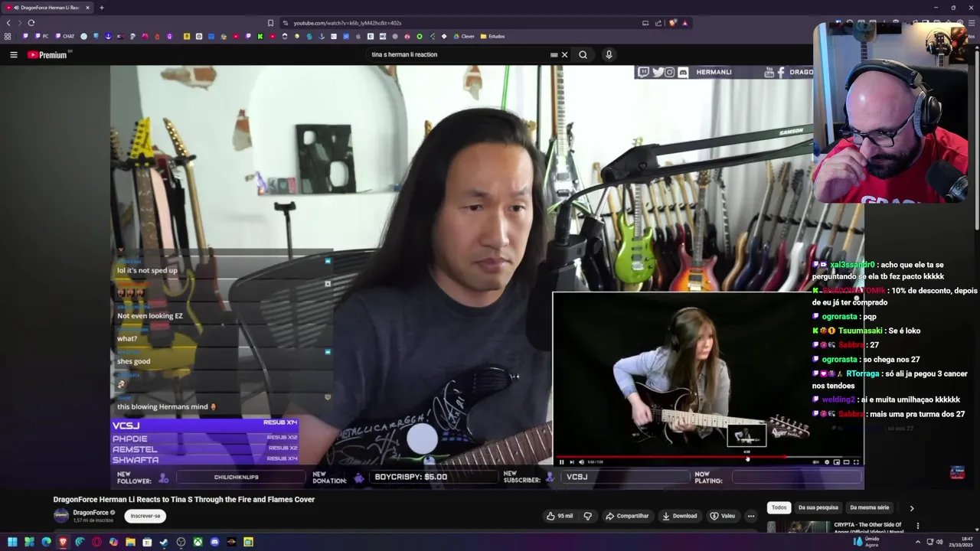Image resolution: width=980 pixels, height=551 pixels.
Task: Open the Clever bookmark
Action: [x=464, y=36]
